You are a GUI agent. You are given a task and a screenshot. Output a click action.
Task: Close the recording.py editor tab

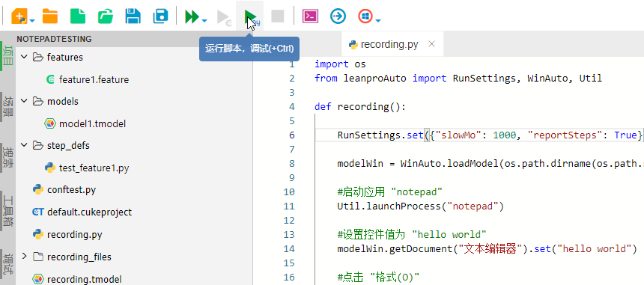tap(431, 44)
